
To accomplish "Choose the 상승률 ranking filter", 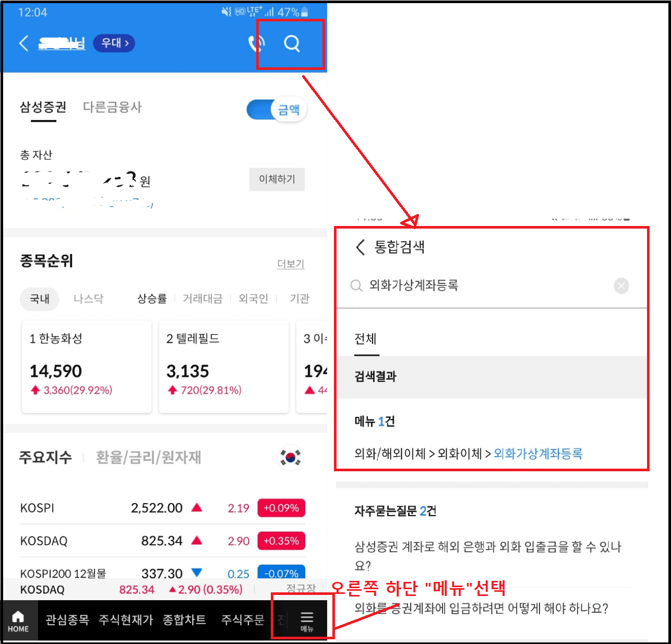I will point(151,299).
